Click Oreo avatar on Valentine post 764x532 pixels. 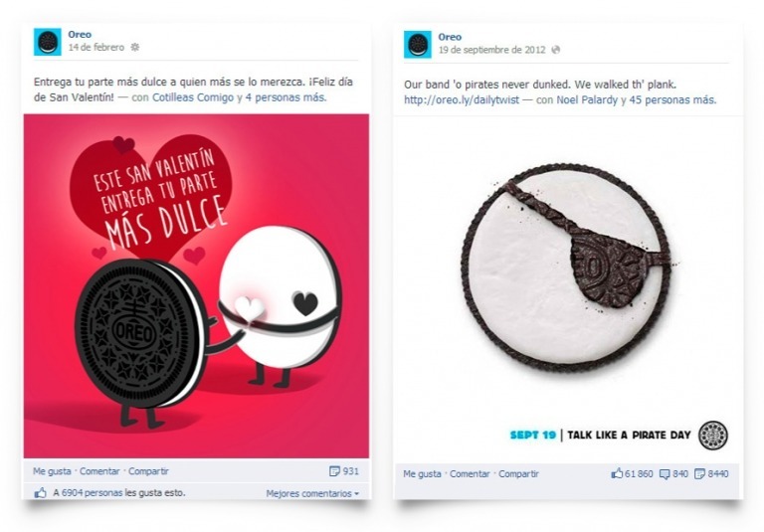pyautogui.click(x=48, y=42)
